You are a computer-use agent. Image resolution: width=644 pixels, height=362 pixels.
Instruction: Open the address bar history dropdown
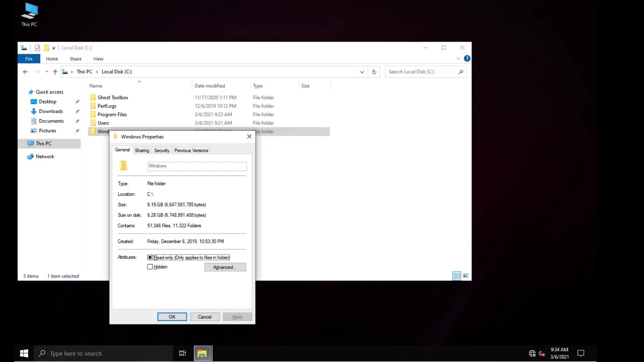click(x=362, y=72)
